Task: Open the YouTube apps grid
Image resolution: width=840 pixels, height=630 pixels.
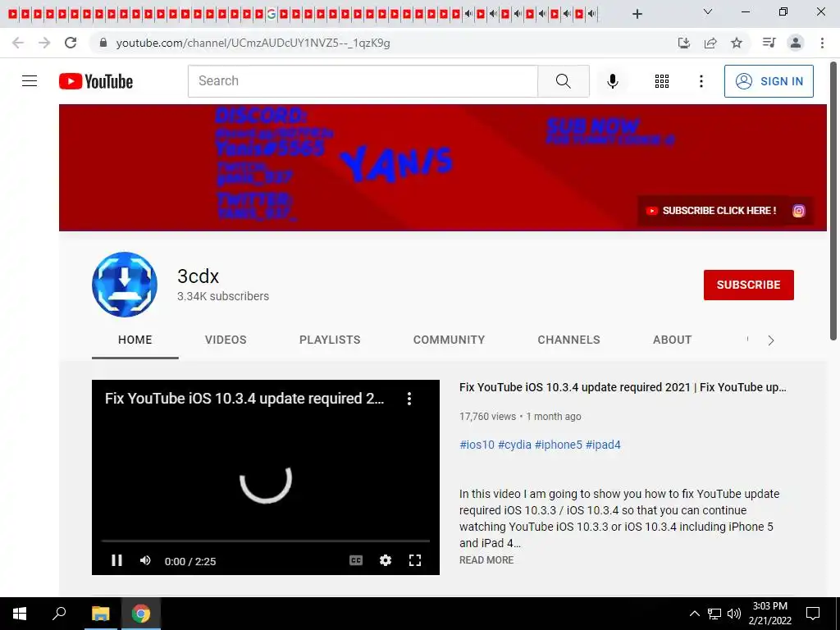Action: pos(662,81)
